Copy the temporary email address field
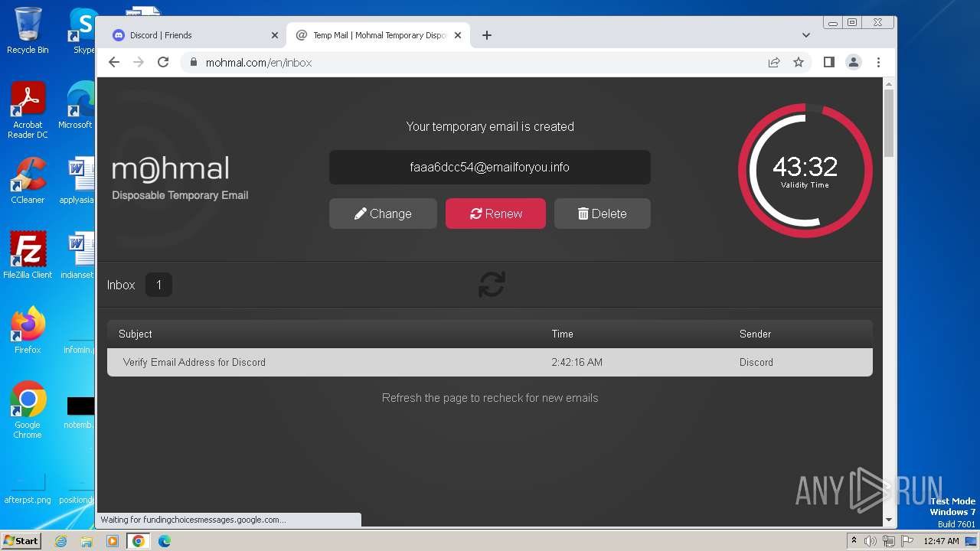Viewport: 980px width, 551px height. tap(490, 167)
